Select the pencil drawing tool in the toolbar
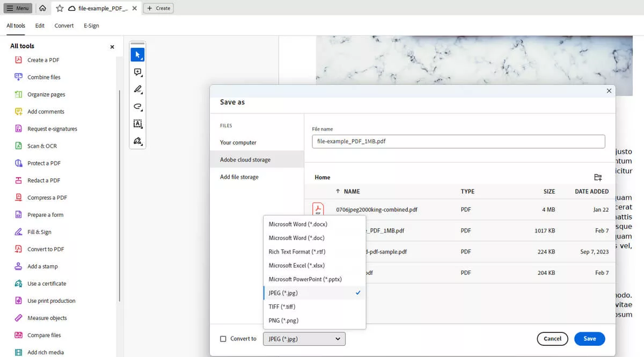Screen dimensions: 644x357 pos(138,89)
